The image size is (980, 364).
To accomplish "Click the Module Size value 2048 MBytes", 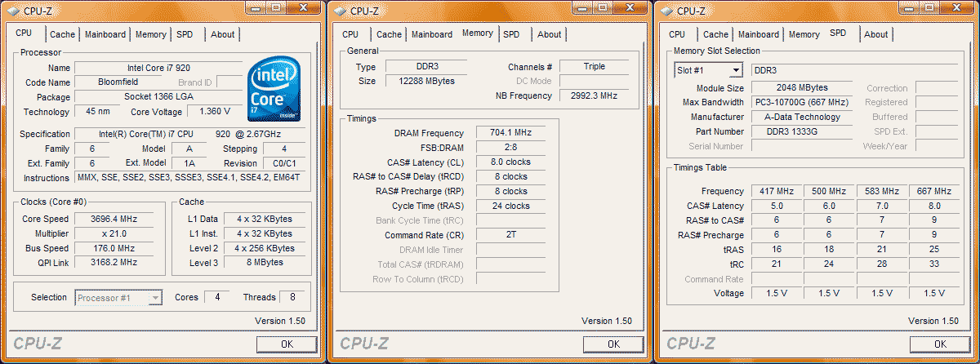I will (x=802, y=88).
